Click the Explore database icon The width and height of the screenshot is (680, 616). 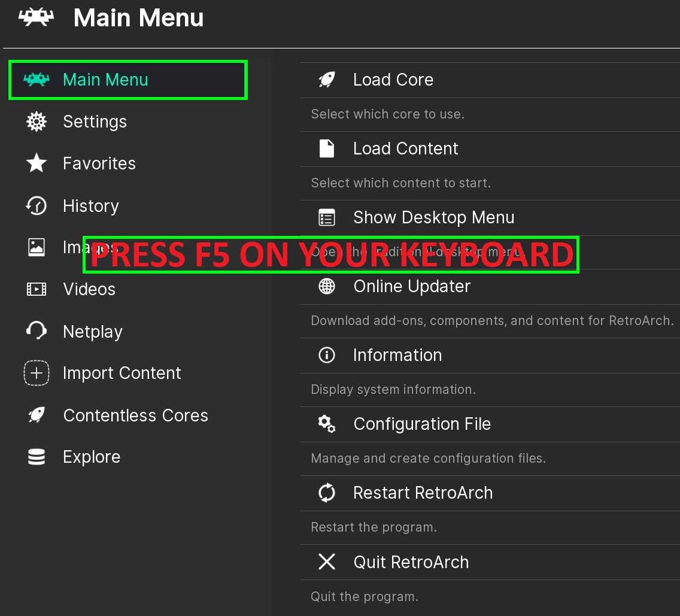coord(37,457)
